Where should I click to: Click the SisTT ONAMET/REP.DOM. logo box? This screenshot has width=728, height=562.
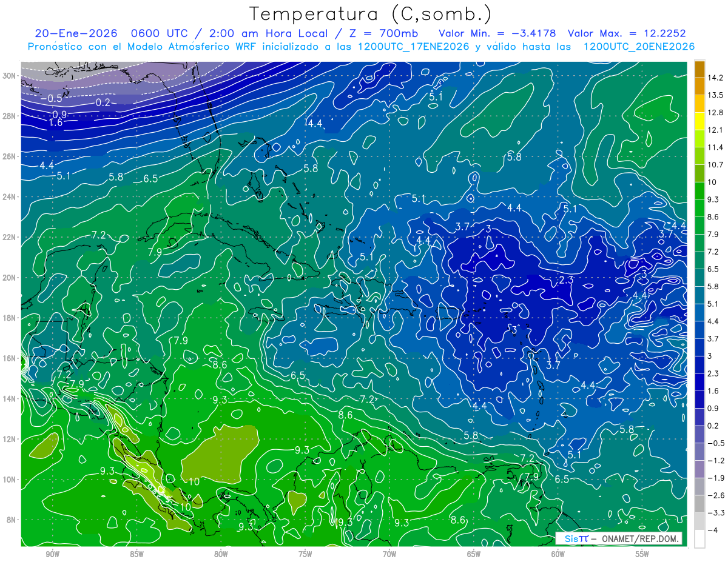tap(619, 538)
